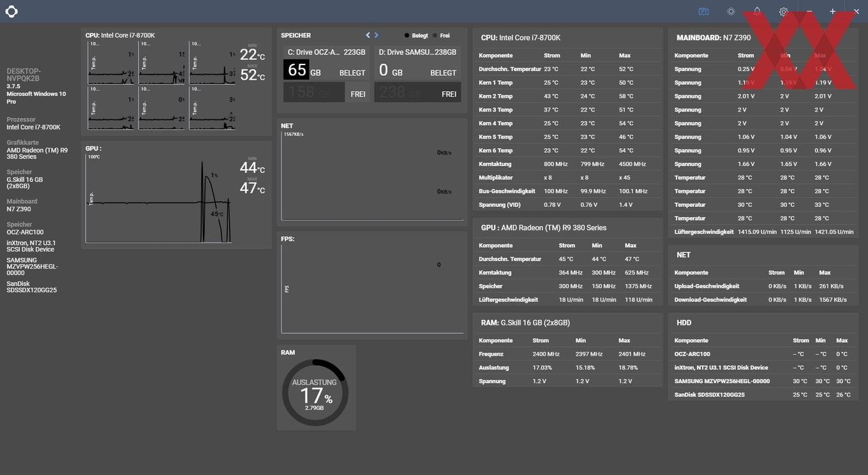Click the Kern 1 Temp row label
868x475 pixels.
coord(495,82)
